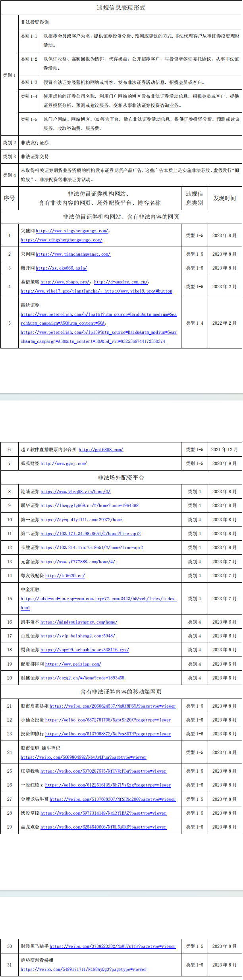Open the 股市悟道-擒牛笔记 weibo link
The width and height of the screenshot is (243, 980).
pyautogui.click(x=83, y=757)
